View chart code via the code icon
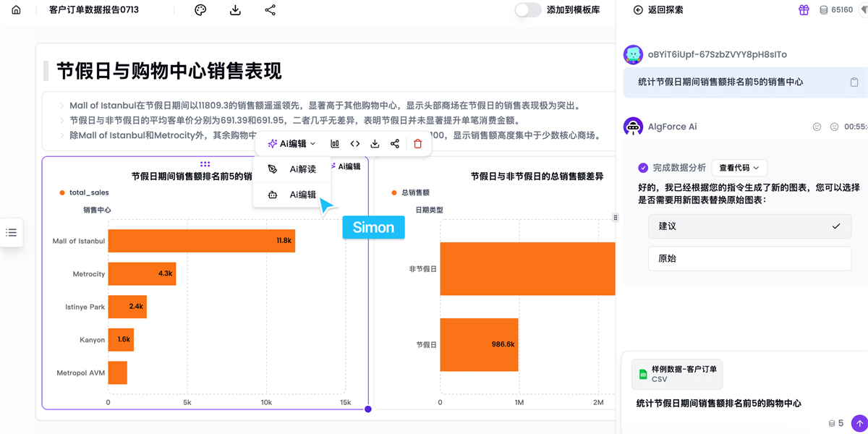The image size is (868, 434). pyautogui.click(x=354, y=145)
